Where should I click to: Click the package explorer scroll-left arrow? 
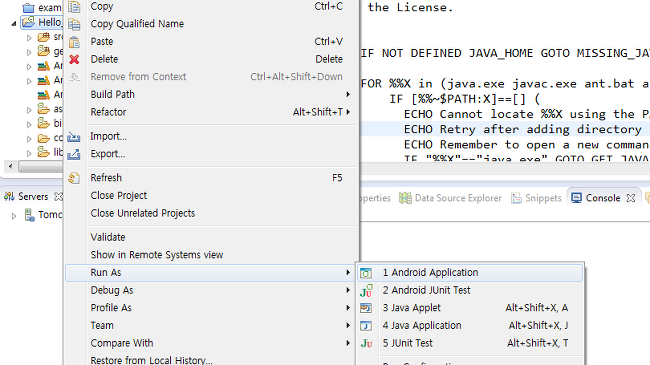[11, 167]
